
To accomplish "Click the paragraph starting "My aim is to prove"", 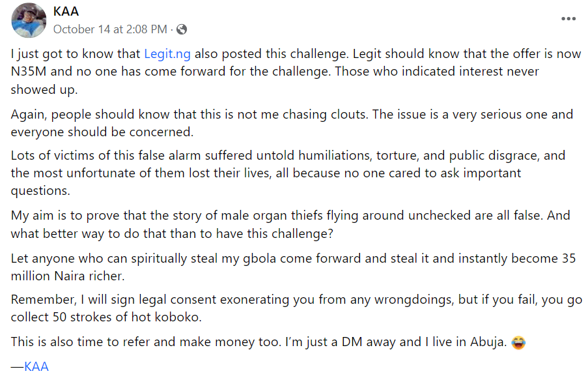I will pyautogui.click(x=288, y=224).
